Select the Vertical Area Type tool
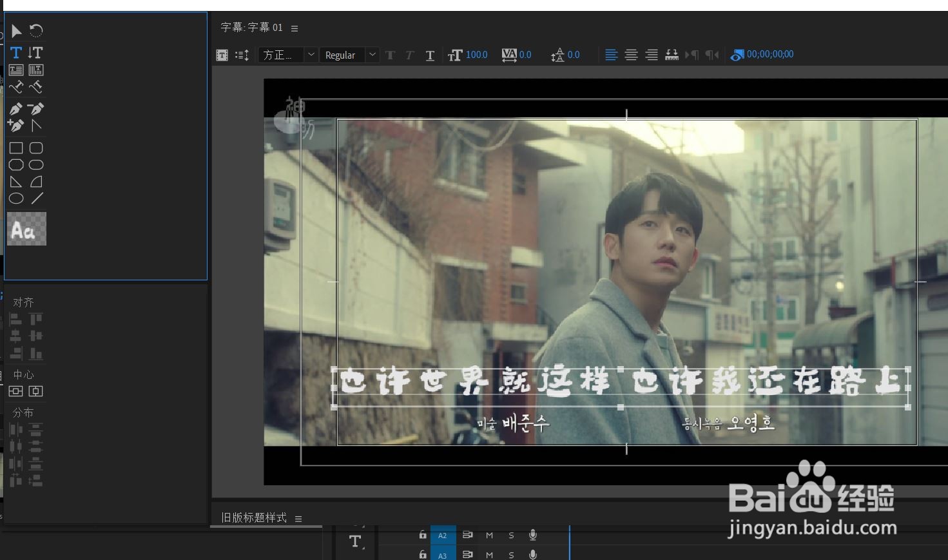 point(36,70)
